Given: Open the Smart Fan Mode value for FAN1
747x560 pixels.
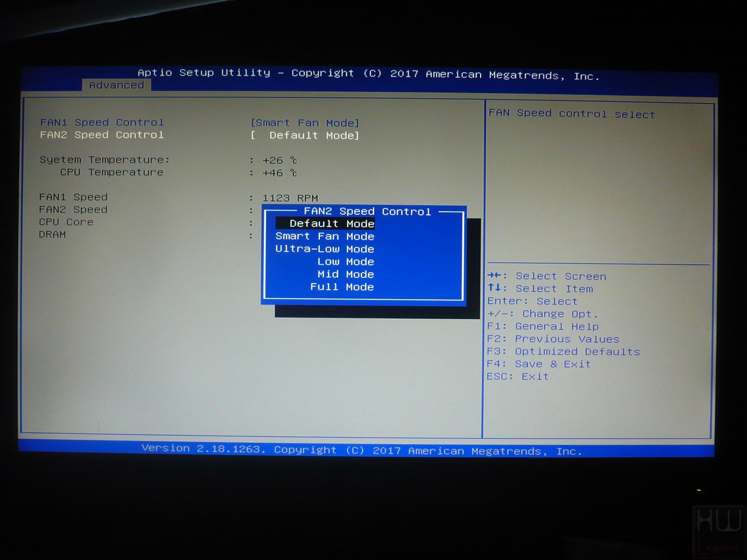Looking at the screenshot, I should pyautogui.click(x=305, y=123).
